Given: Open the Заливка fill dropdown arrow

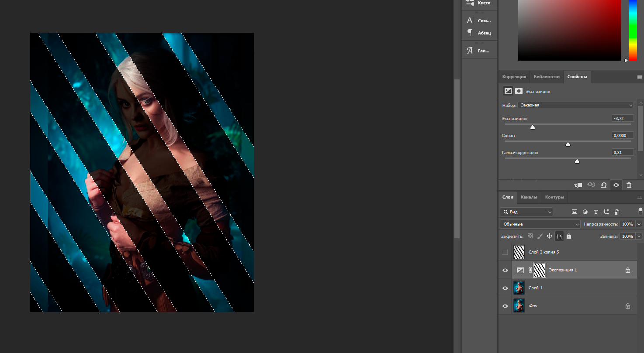Looking at the screenshot, I should click(x=639, y=236).
